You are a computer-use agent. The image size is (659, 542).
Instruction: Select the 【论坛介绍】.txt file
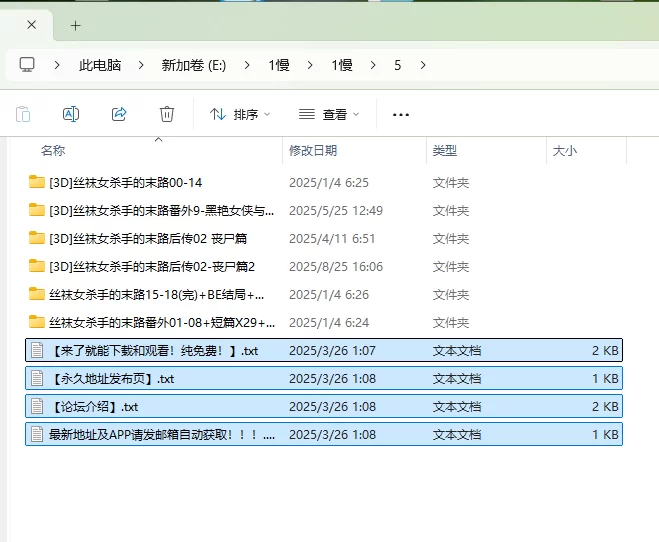click(324, 406)
